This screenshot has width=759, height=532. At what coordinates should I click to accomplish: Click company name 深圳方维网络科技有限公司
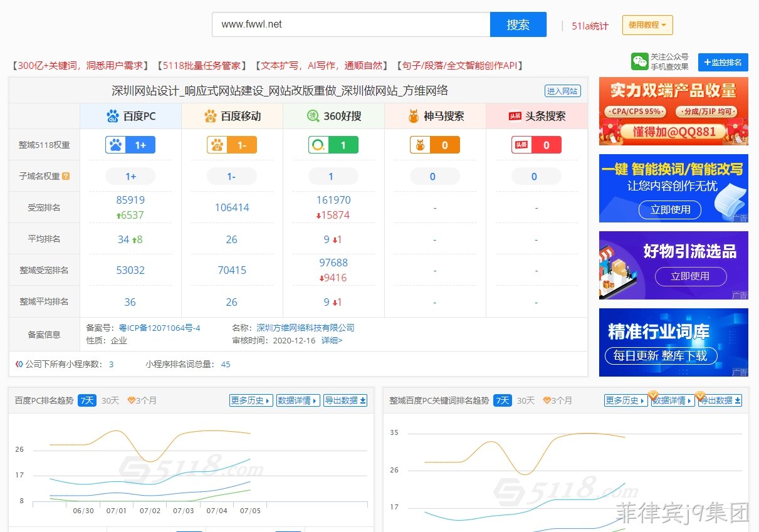(305, 328)
